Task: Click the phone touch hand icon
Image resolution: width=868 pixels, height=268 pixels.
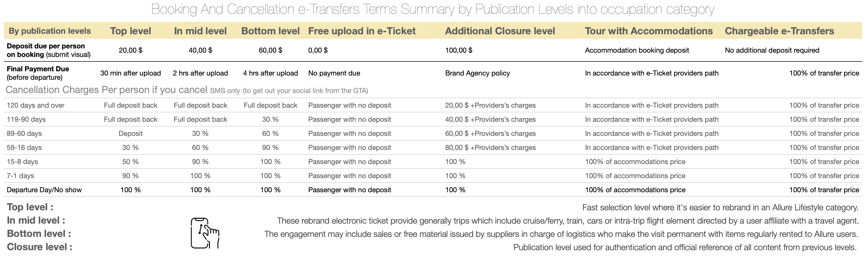Action: tap(205, 233)
